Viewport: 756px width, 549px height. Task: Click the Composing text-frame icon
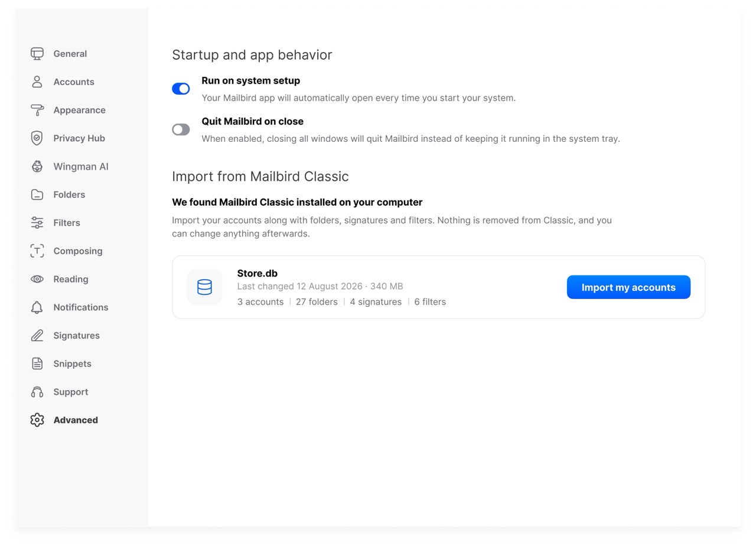pos(37,251)
